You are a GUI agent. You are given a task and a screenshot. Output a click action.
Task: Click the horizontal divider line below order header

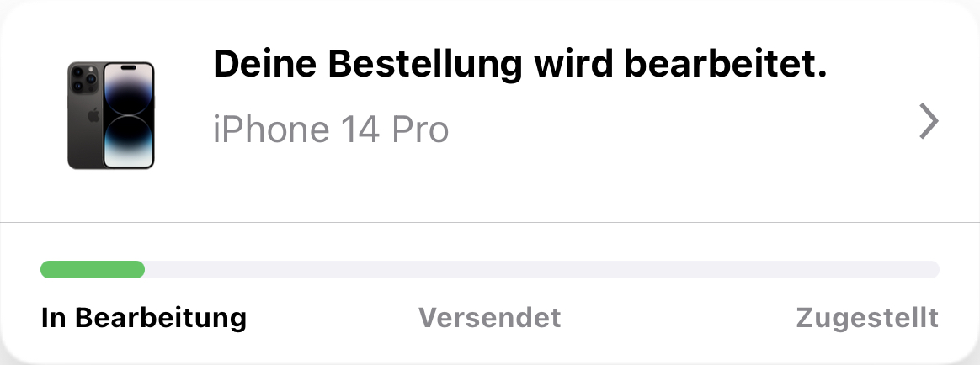tap(490, 222)
